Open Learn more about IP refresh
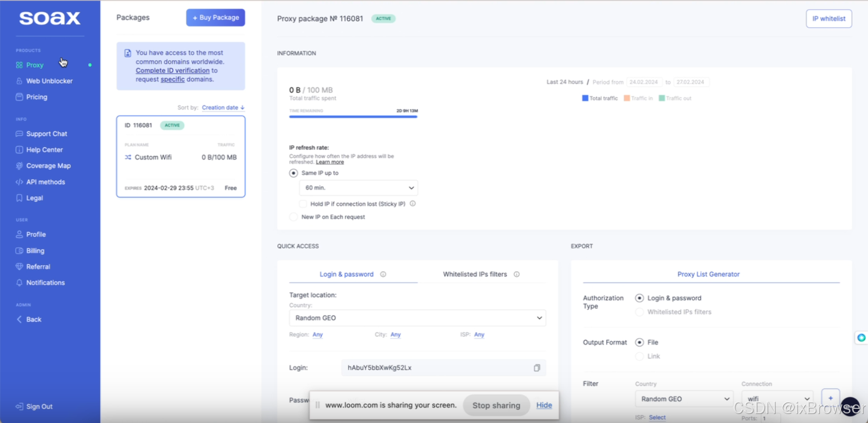 click(330, 162)
